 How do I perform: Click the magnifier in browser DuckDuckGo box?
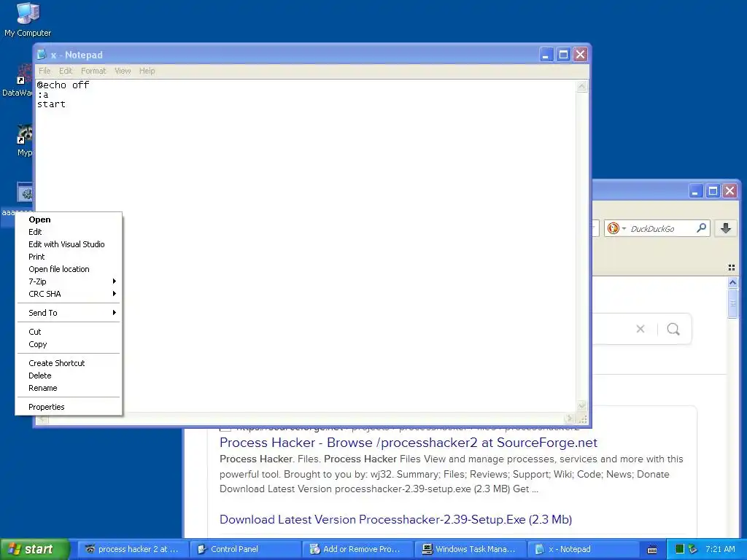(x=701, y=228)
